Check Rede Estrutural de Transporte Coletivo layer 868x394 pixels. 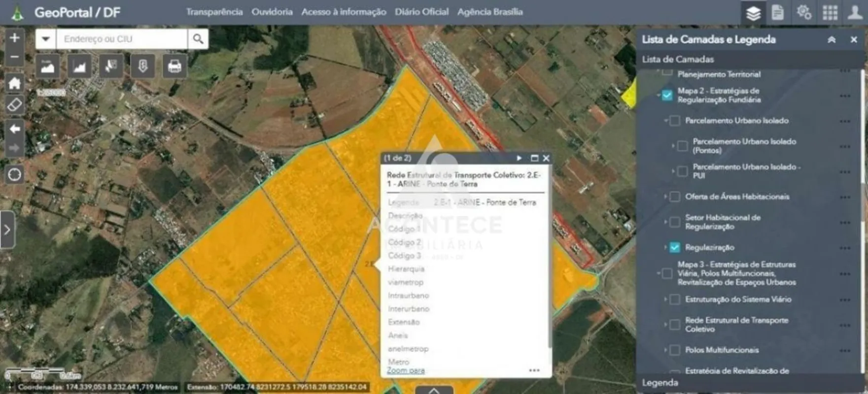pyautogui.click(x=675, y=325)
